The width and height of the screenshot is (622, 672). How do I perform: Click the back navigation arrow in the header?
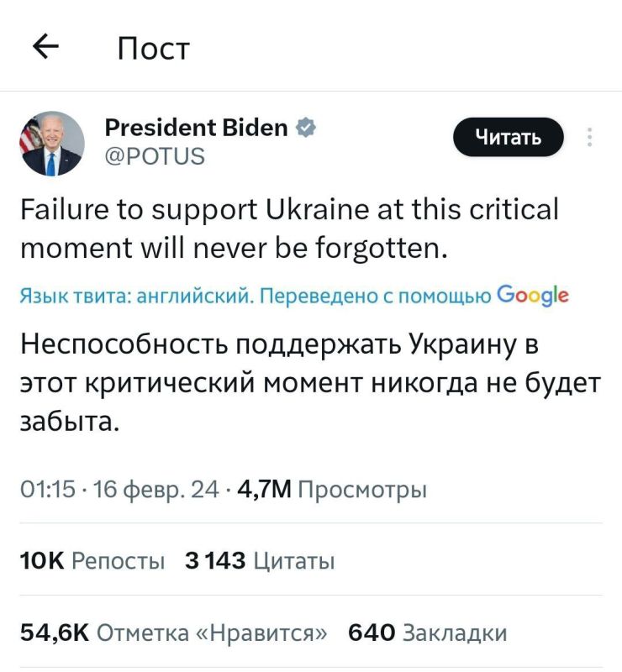(x=45, y=48)
